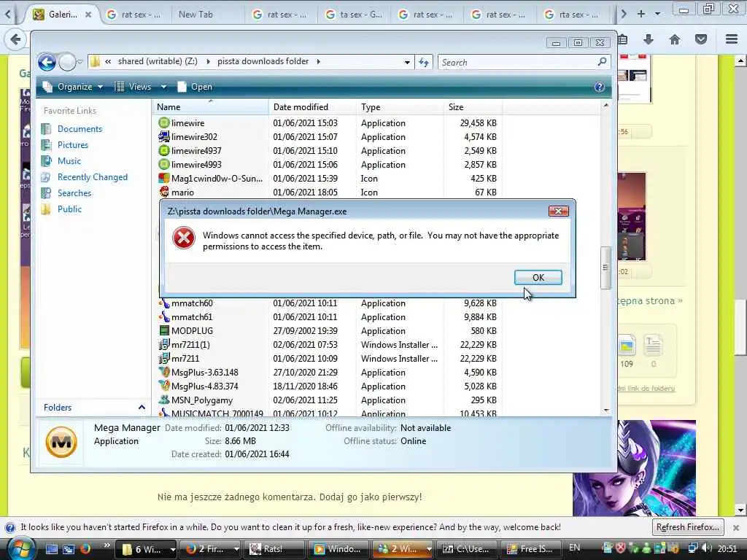Viewport: 747px width, 560px height.
Task: Select the mr7211 installer file
Action: pyautogui.click(x=185, y=359)
